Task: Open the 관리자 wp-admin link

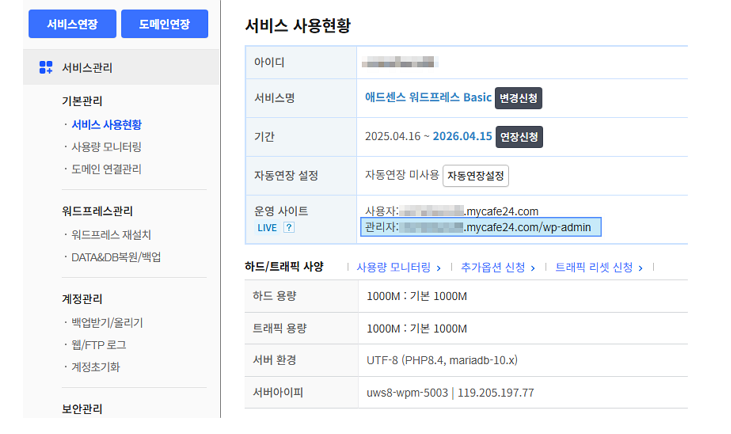Action: 481,227
